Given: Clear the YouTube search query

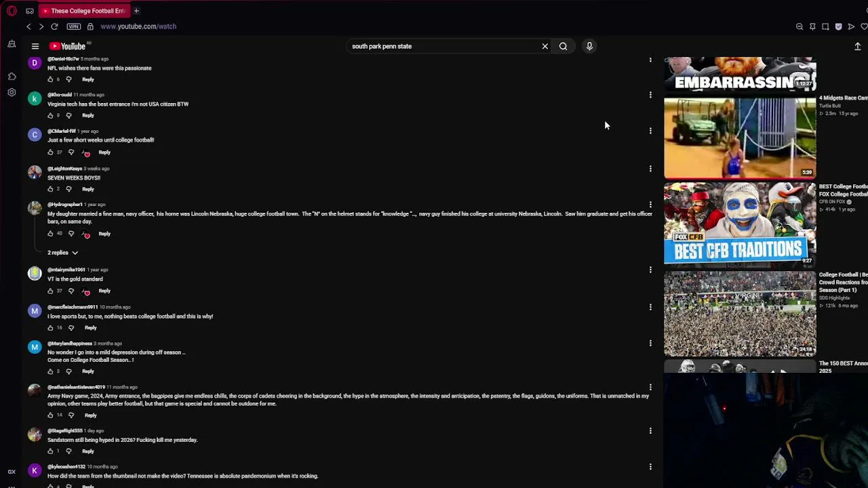Looking at the screenshot, I should [x=545, y=46].
